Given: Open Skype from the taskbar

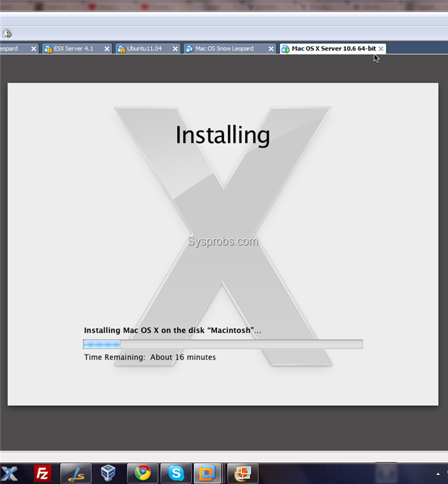Looking at the screenshot, I should (176, 474).
